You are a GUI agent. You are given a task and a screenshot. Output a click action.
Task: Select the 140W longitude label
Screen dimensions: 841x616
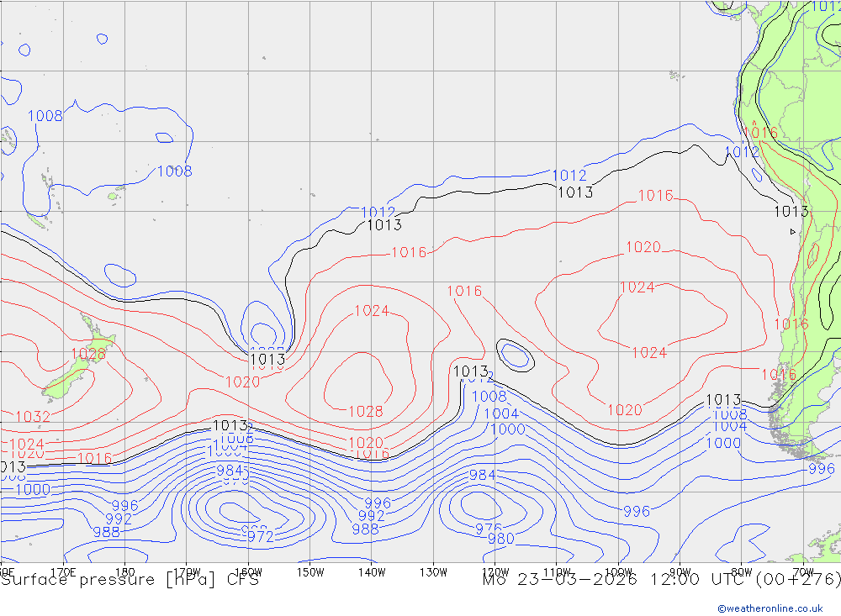coord(372,572)
